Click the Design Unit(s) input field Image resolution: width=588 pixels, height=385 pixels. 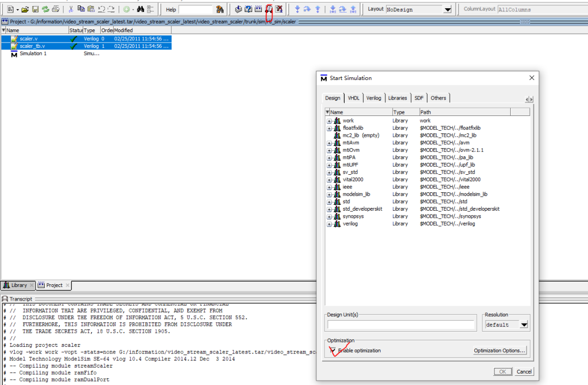401,325
